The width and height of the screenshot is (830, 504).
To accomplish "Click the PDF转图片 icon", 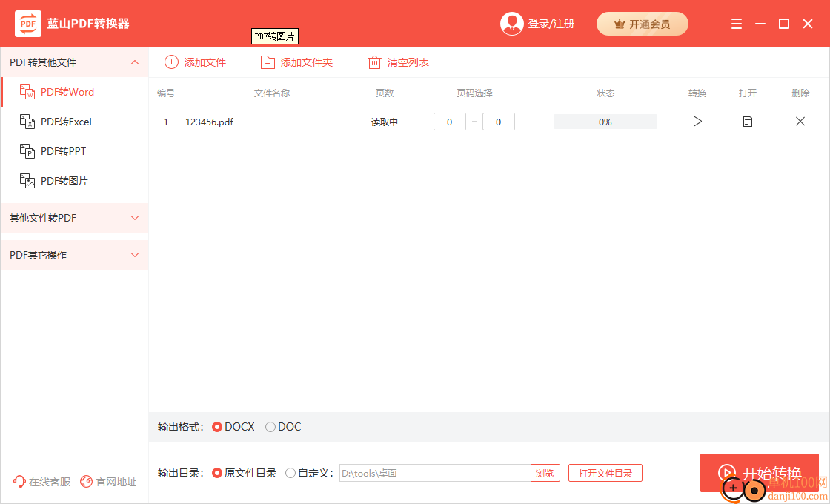I will click(27, 181).
